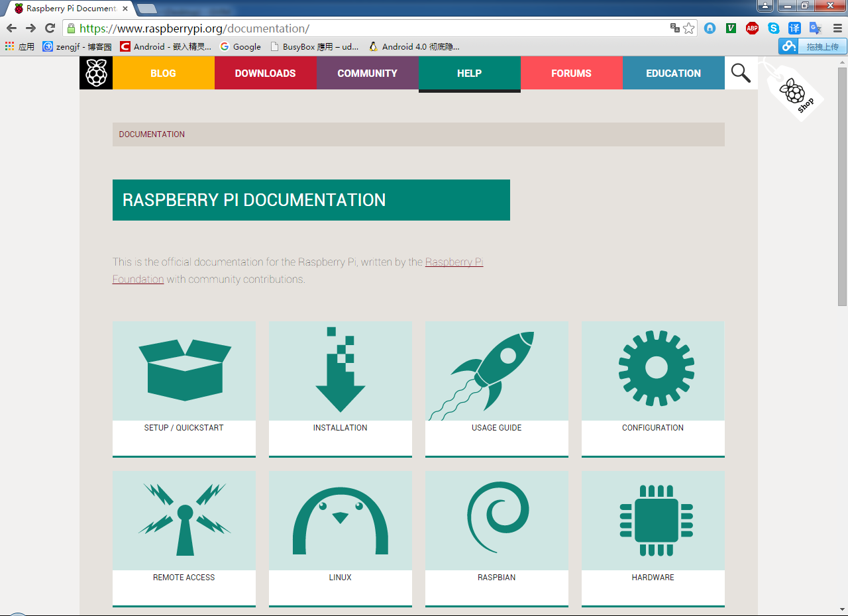Screen dimensions: 848x616
Task: Click the LINUX label
Action: pyautogui.click(x=341, y=578)
